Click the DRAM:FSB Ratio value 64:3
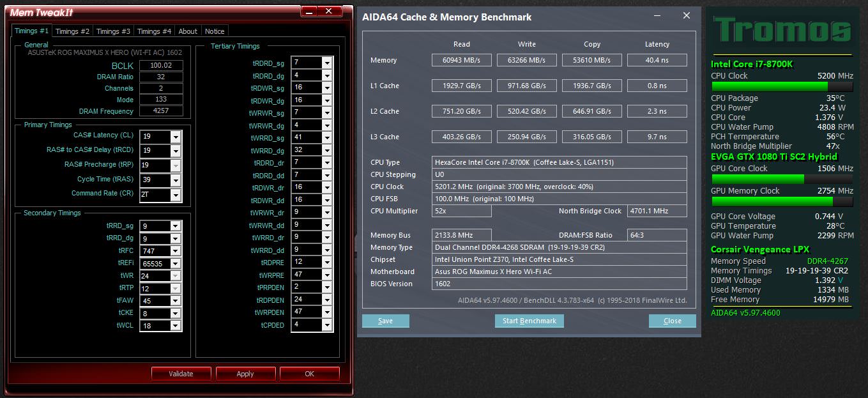Viewport: 868px width, 398px height. click(657, 235)
